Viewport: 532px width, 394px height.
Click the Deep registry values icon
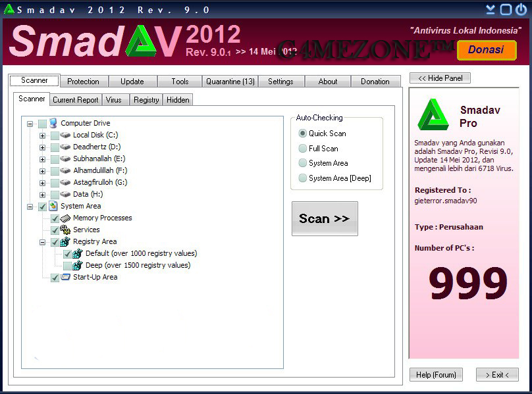(x=78, y=265)
